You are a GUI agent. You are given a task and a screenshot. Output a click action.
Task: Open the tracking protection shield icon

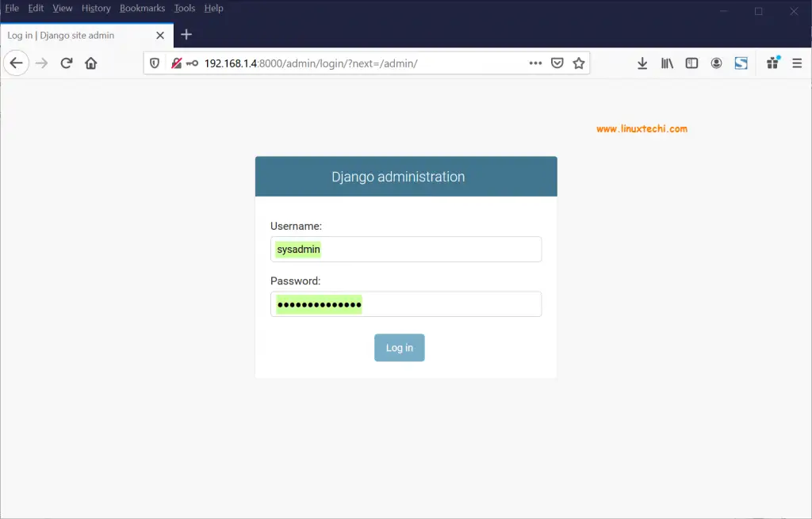(154, 63)
